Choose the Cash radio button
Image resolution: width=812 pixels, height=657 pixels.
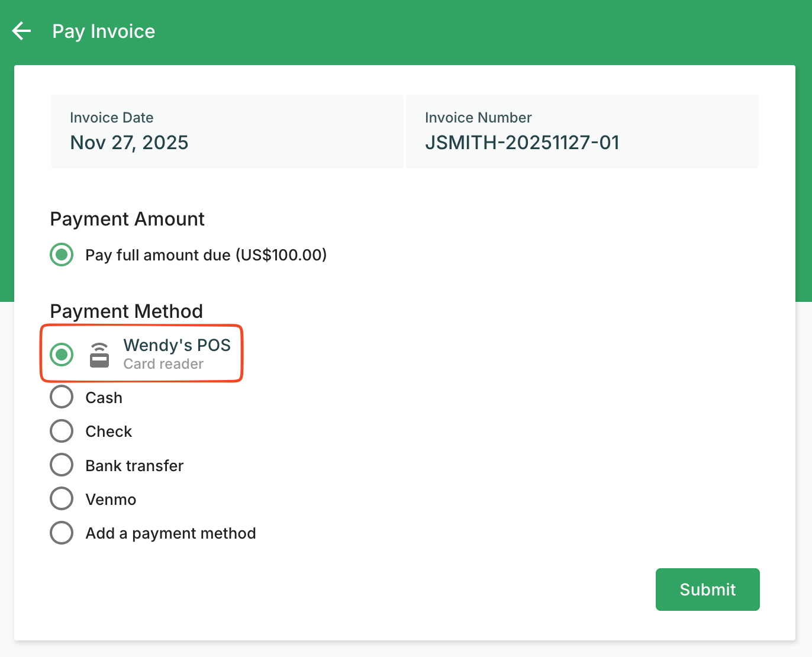click(x=62, y=397)
